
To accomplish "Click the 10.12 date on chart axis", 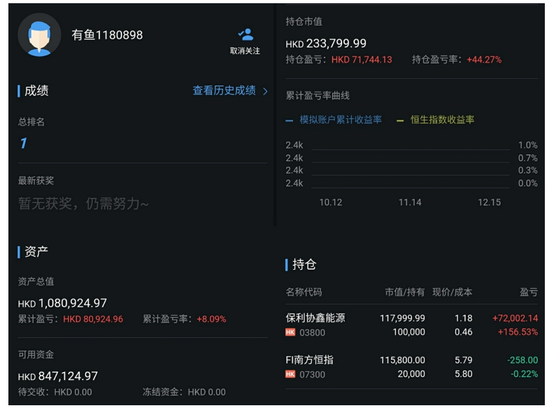I will pos(330,202).
